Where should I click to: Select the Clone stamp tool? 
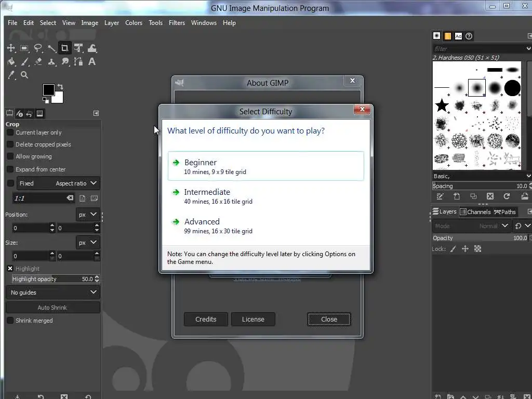pyautogui.click(x=51, y=62)
